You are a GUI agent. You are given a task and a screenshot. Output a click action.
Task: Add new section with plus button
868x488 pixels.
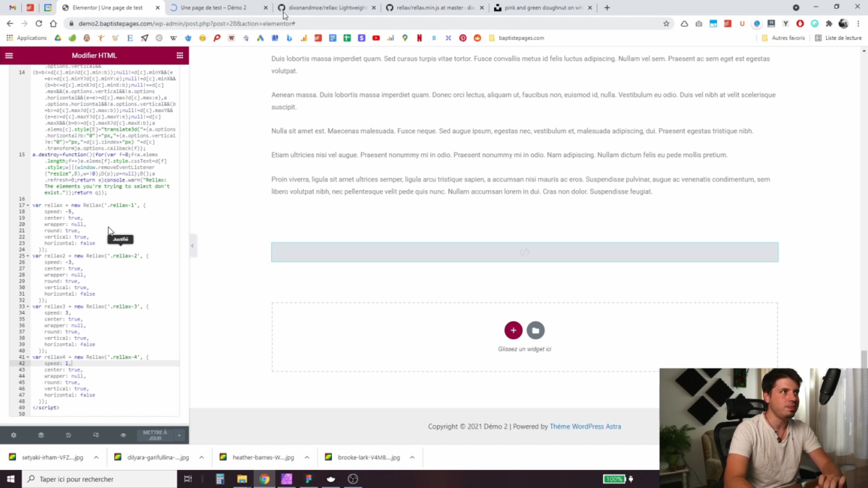click(x=513, y=330)
